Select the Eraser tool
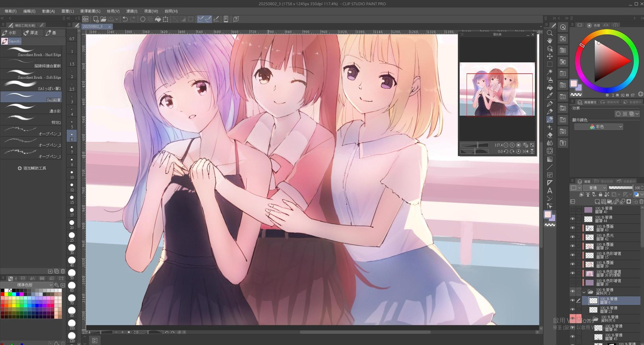Image resolution: width=644 pixels, height=345 pixels. (550, 135)
